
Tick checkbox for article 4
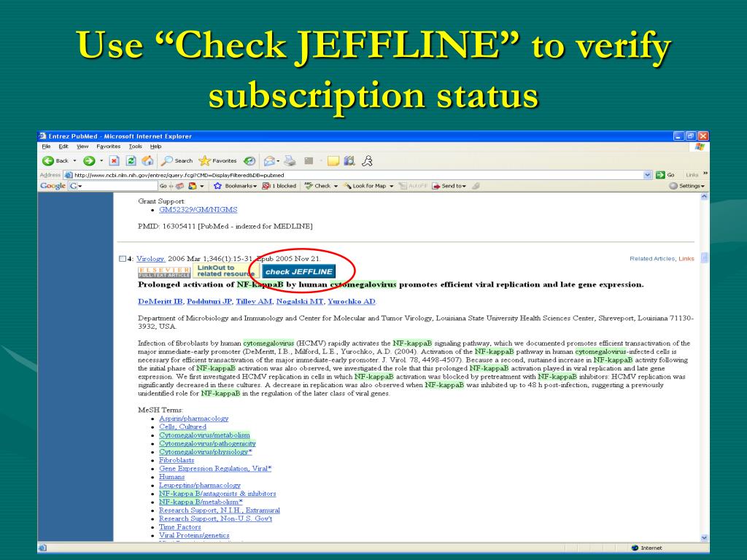pos(123,259)
